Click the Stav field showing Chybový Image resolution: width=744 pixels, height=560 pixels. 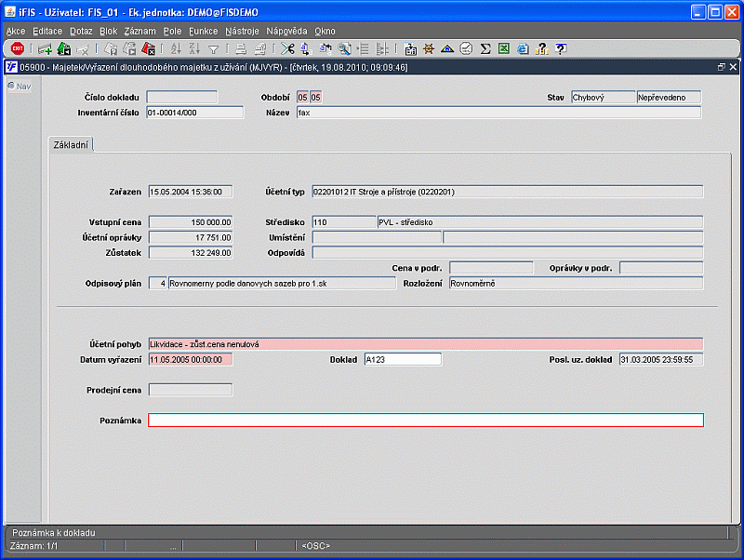coord(603,98)
